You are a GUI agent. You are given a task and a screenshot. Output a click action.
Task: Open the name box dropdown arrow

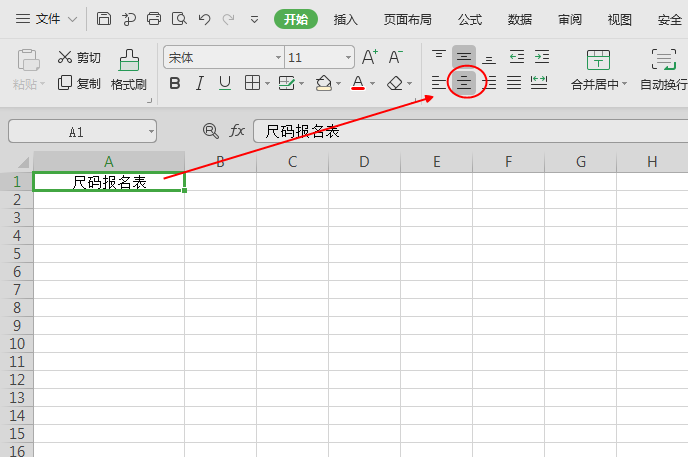(151, 132)
